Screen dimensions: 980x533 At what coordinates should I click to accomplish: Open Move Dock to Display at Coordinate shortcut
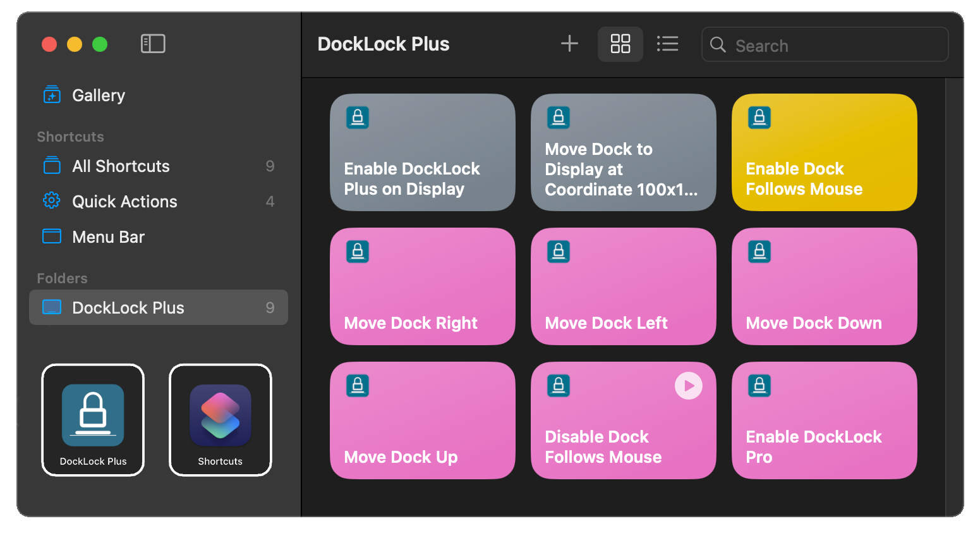(x=623, y=152)
